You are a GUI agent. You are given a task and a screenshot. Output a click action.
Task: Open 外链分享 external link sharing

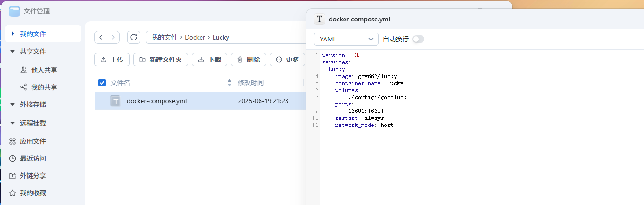tap(33, 176)
